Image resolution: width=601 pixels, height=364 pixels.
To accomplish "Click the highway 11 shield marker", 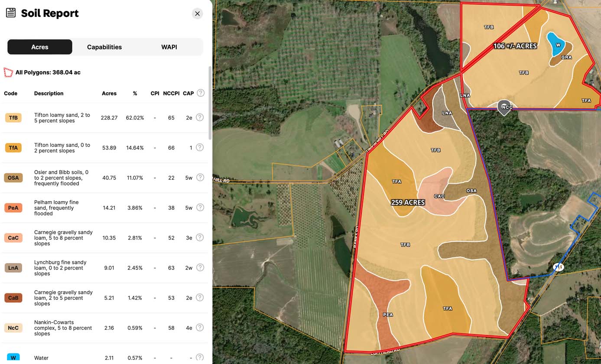I will click(559, 267).
